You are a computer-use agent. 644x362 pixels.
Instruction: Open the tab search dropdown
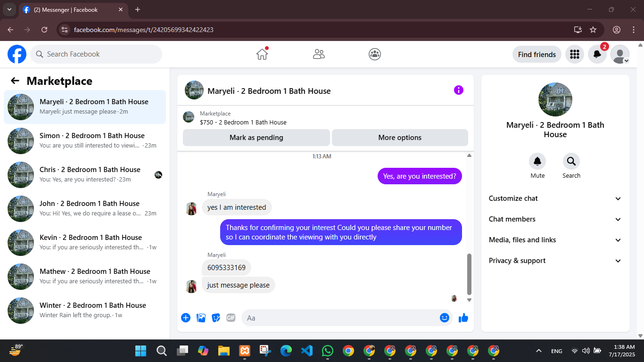click(9, 9)
